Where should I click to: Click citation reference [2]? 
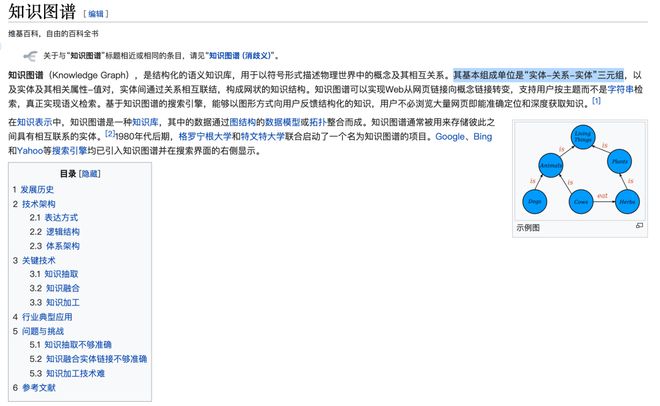pos(110,134)
